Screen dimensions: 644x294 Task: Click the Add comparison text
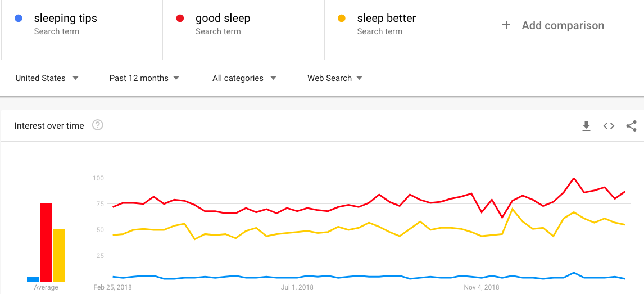tap(563, 25)
